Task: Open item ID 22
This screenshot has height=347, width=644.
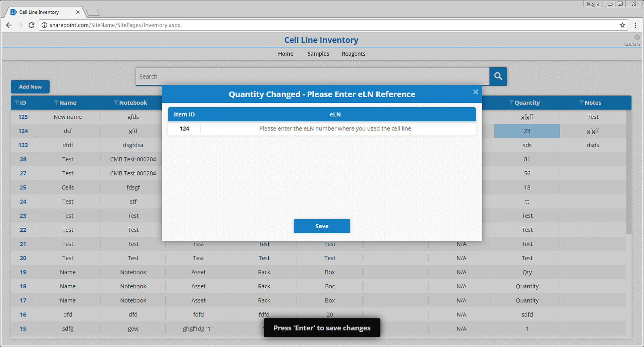Action: pos(23,230)
